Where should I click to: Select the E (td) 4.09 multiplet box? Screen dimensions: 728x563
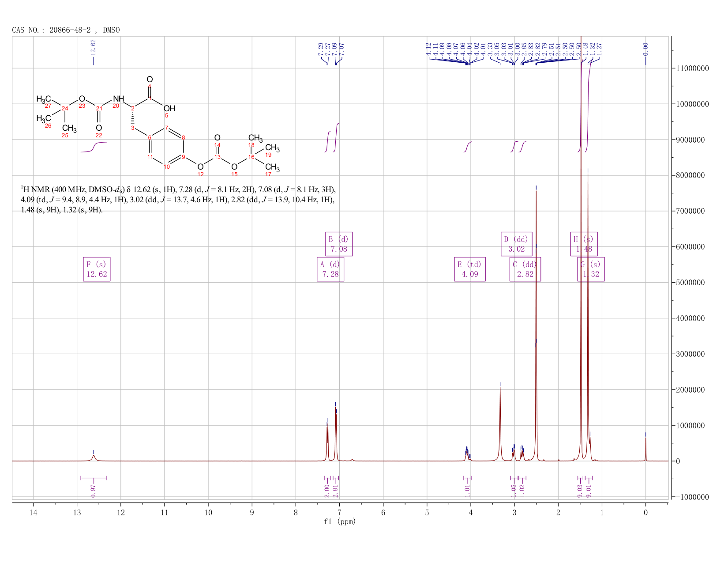pos(470,269)
